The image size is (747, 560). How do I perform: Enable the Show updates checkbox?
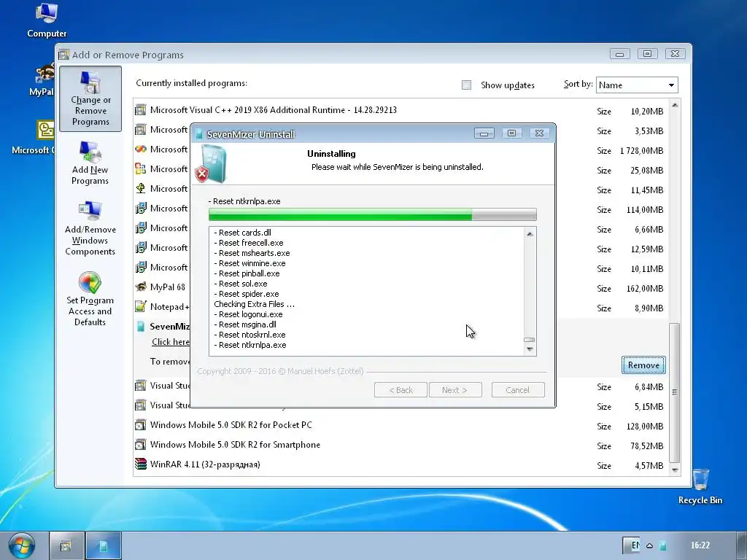click(466, 85)
